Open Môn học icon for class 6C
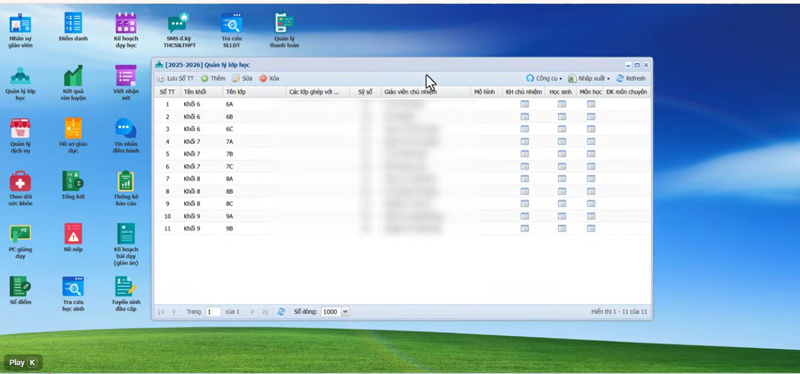 coord(591,129)
